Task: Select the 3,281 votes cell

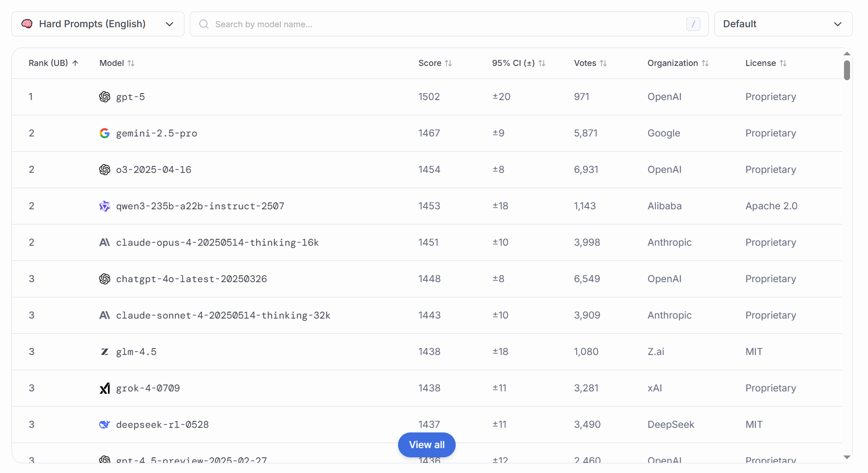Action: (x=586, y=388)
